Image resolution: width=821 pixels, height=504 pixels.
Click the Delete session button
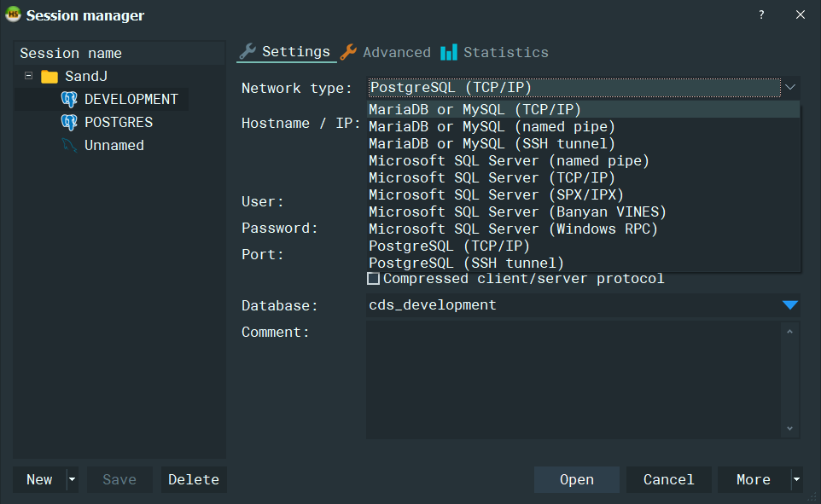(194, 479)
